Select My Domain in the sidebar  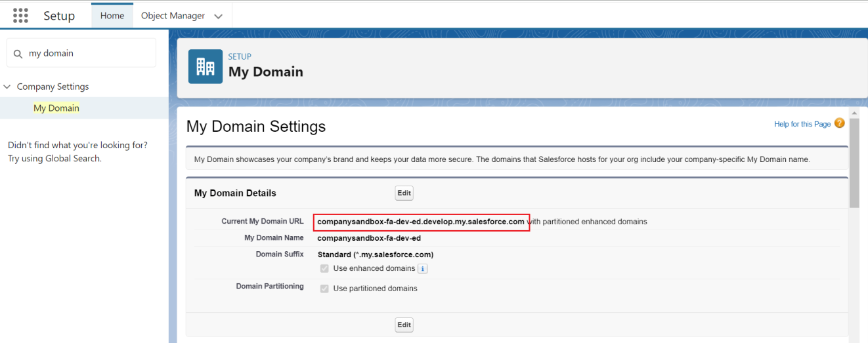click(x=56, y=108)
